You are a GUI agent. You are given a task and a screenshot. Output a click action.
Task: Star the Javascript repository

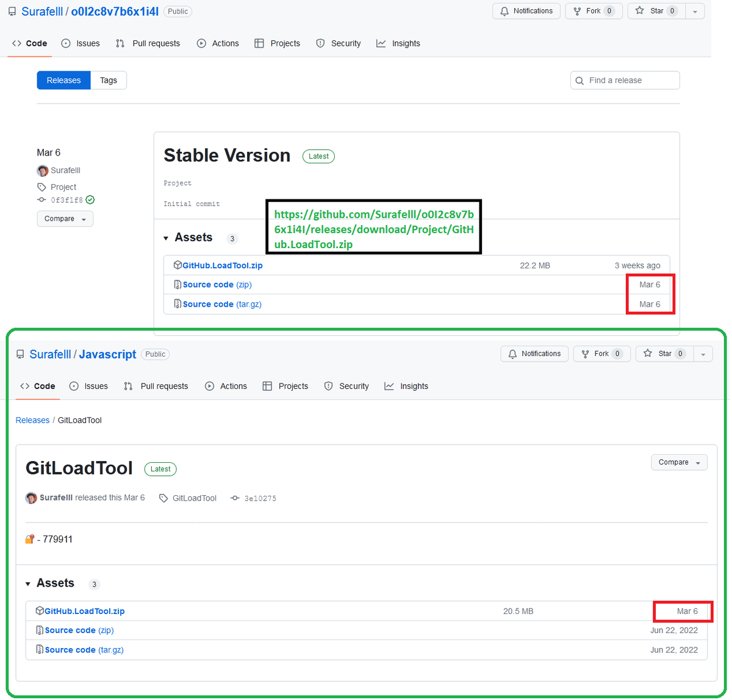664,354
